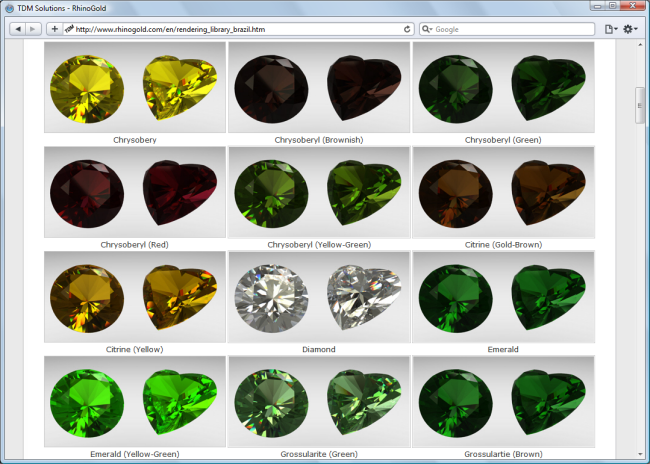Open the Chrysoberyl (Yellow-Green) gem thumbnail
Screen dimensions: 650x464
coord(319,192)
